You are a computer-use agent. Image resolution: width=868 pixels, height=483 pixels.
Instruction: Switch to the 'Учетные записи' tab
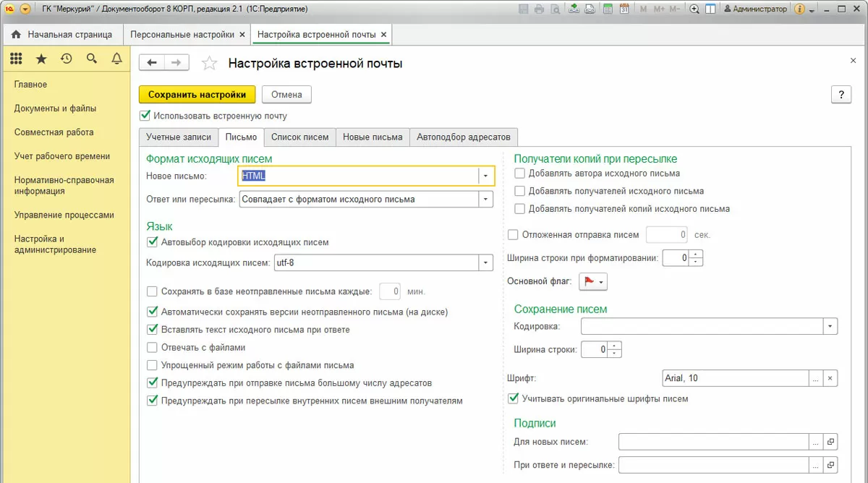[178, 137]
